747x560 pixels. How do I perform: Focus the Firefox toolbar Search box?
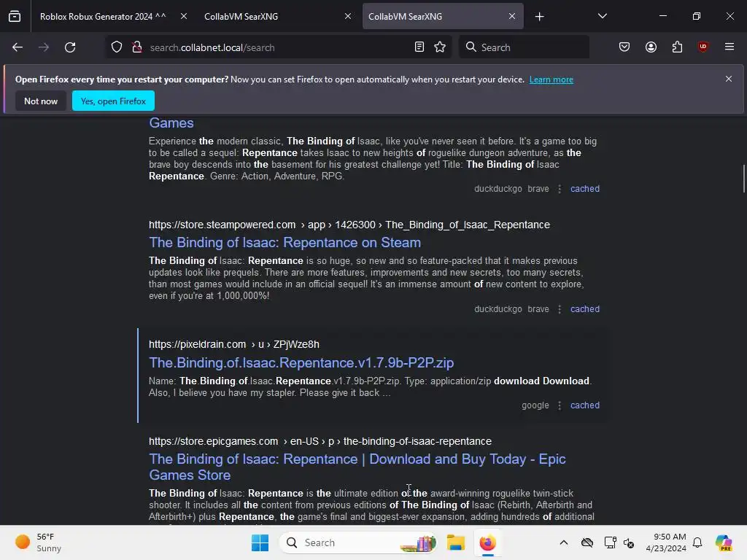524,47
